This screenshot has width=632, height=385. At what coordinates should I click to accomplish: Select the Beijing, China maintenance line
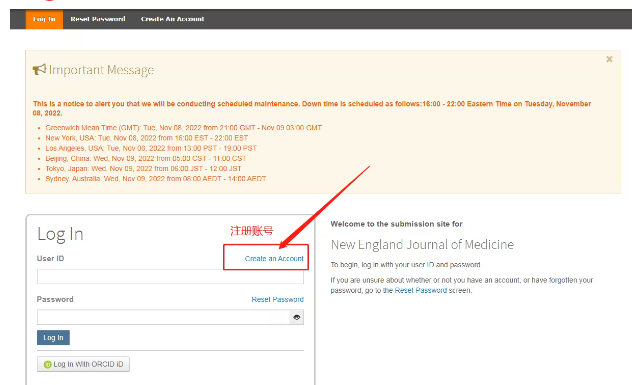tap(146, 158)
